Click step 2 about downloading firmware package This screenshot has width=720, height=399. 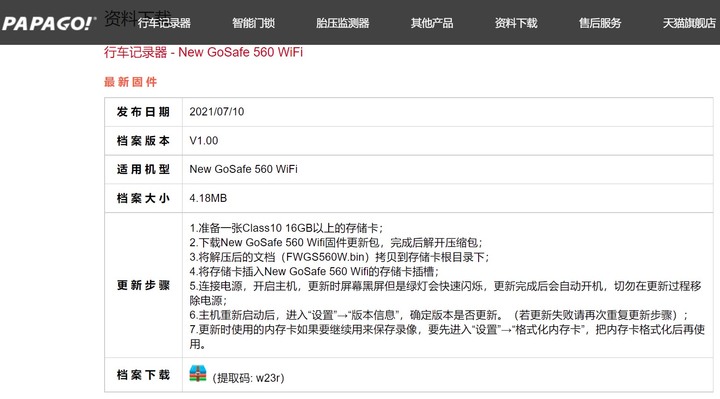(336, 242)
